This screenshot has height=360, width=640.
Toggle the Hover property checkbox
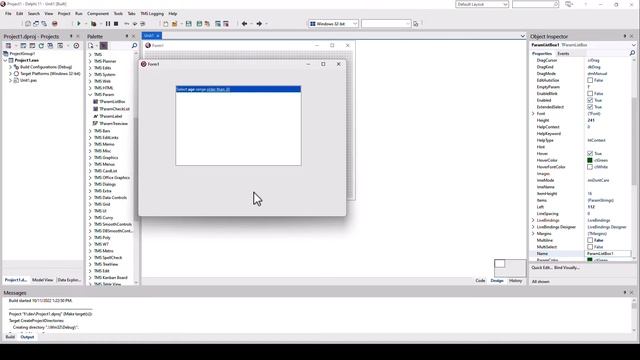pyautogui.click(x=590, y=153)
